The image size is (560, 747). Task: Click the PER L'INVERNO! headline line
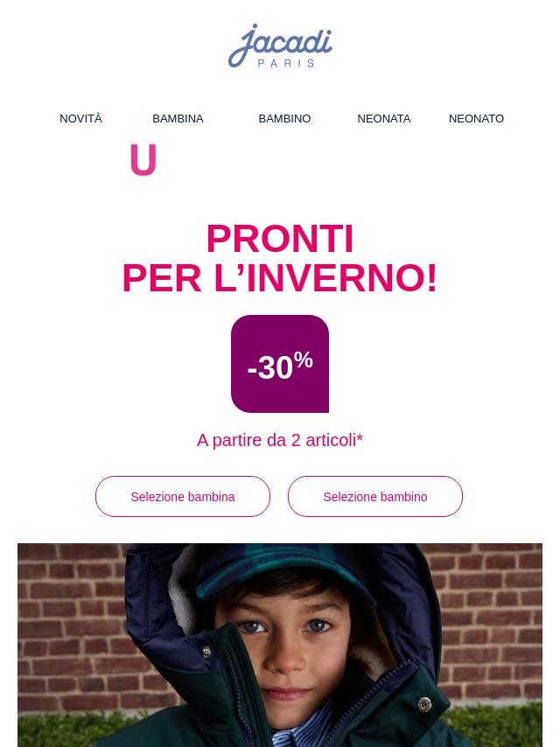point(280,278)
